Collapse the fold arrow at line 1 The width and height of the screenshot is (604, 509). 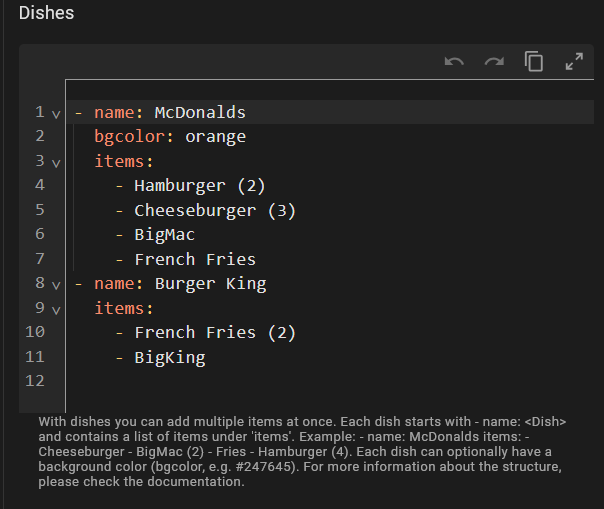click(x=56, y=114)
